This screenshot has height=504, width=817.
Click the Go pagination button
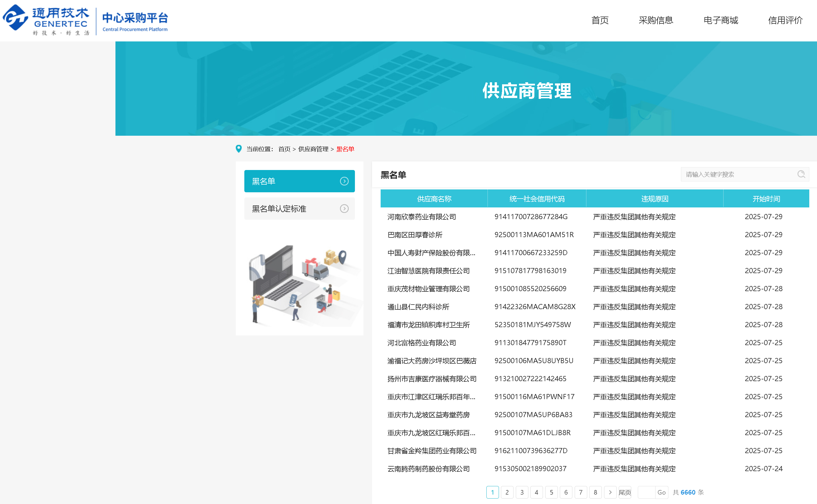tap(661, 492)
